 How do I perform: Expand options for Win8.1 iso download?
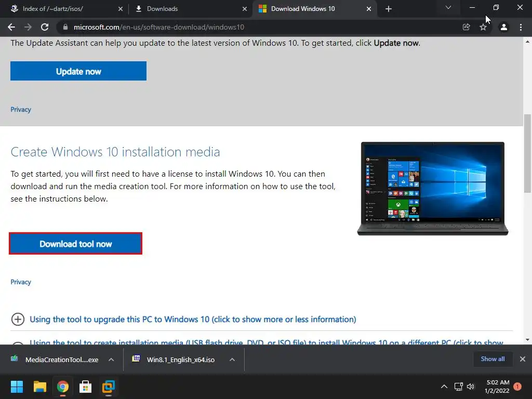point(232,360)
